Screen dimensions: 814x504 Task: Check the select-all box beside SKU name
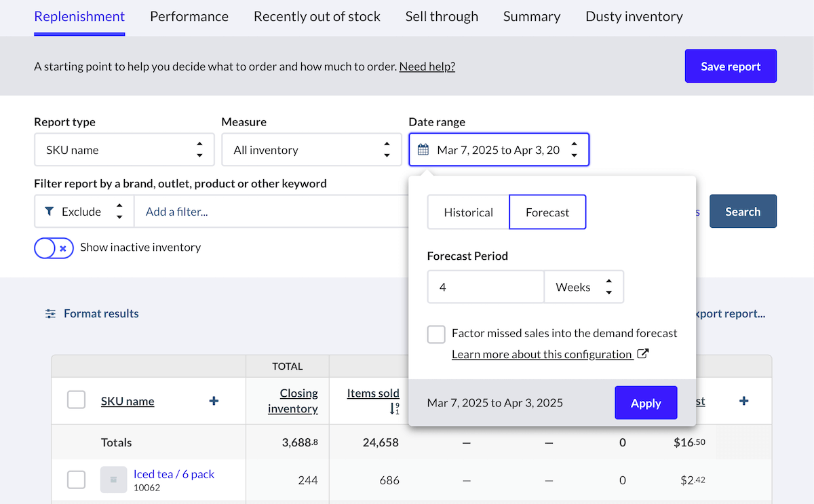pyautogui.click(x=77, y=400)
